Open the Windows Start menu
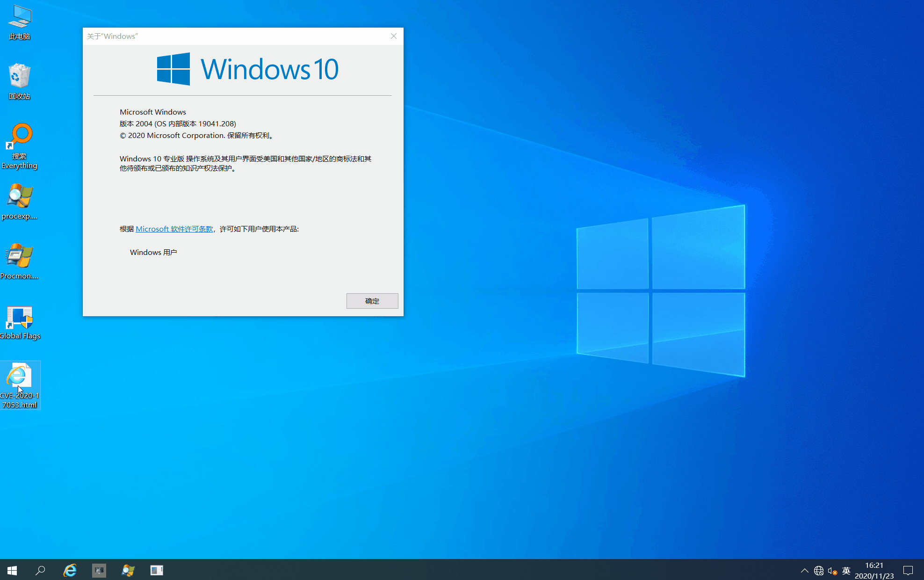Viewport: 924px width, 580px height. tap(12, 570)
